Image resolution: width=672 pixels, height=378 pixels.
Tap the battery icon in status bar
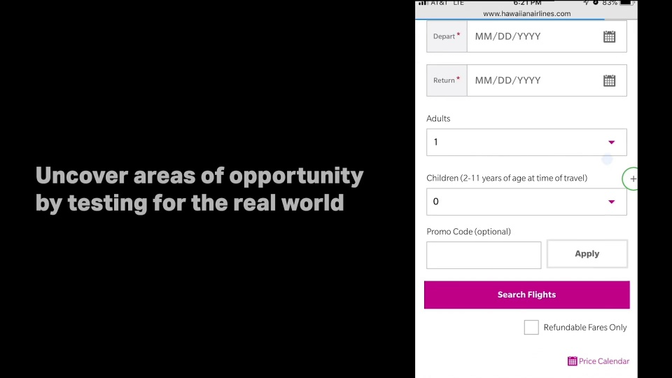(626, 3)
